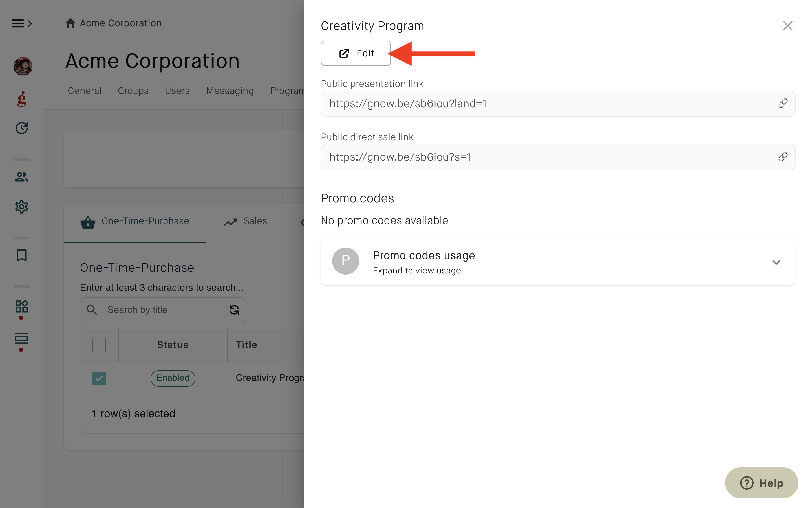Open the history clock icon
This screenshot has width=812, height=508.
(21, 128)
